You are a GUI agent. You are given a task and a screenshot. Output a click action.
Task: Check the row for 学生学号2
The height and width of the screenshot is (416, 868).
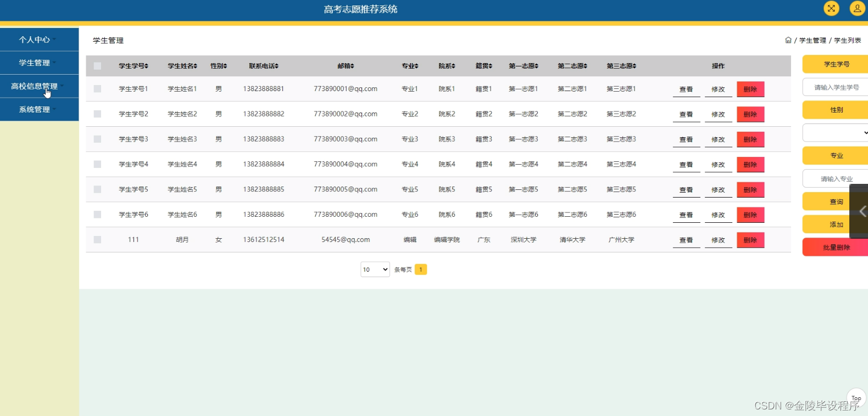(x=97, y=114)
